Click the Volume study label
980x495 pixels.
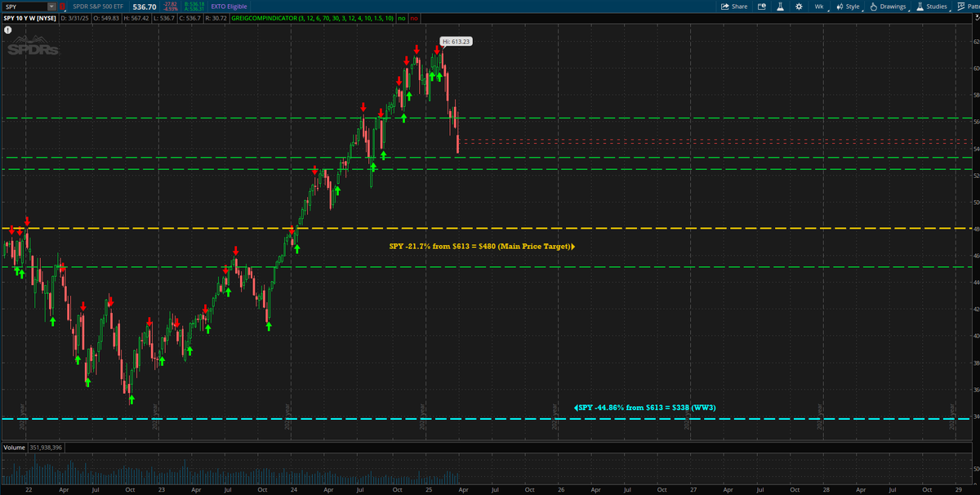pos(14,448)
